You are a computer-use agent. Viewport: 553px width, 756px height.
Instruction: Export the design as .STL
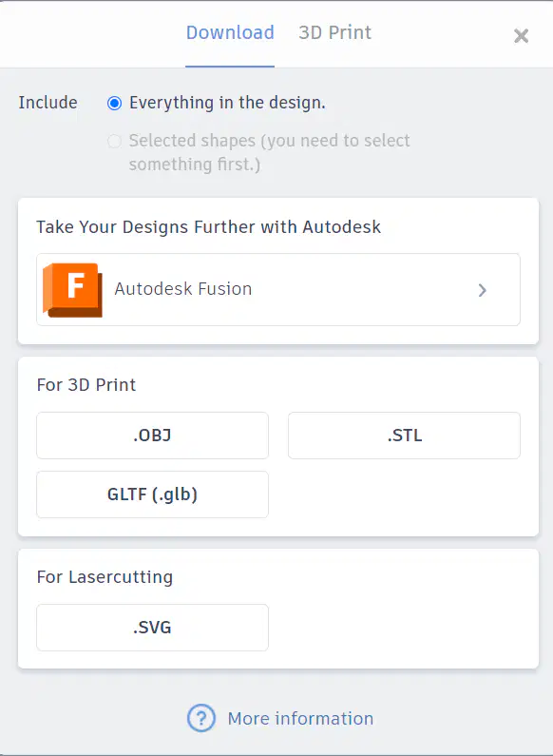pyautogui.click(x=404, y=436)
